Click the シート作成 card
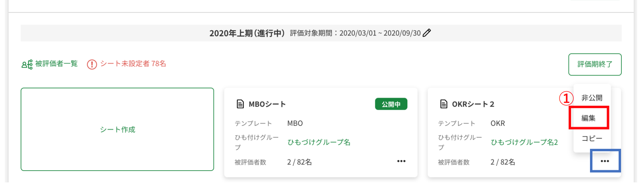The width and height of the screenshot is (644, 188). click(117, 130)
